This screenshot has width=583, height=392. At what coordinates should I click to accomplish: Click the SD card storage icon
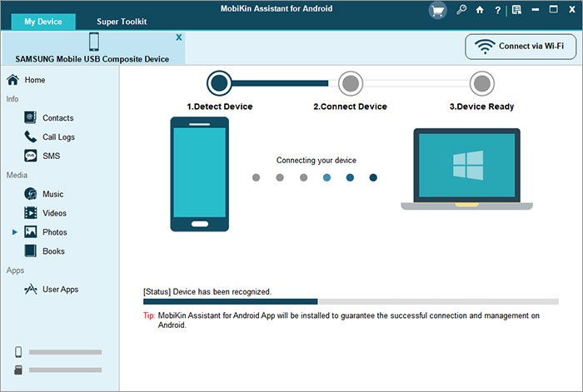click(18, 370)
